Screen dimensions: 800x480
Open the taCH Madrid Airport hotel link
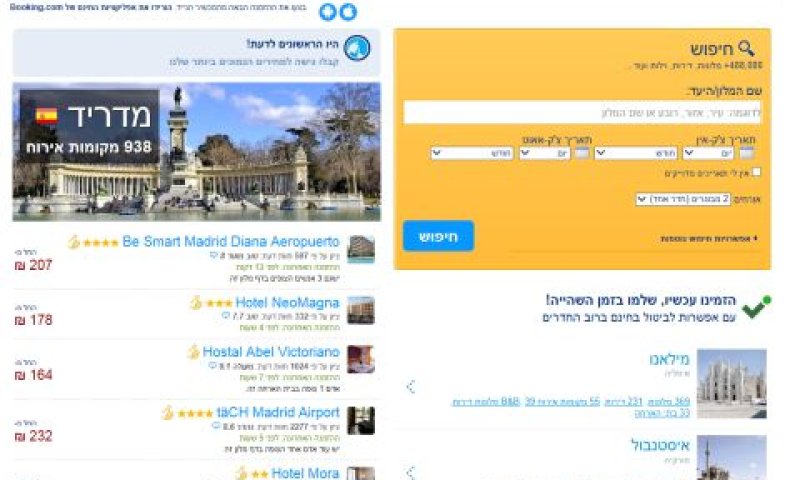point(278,412)
